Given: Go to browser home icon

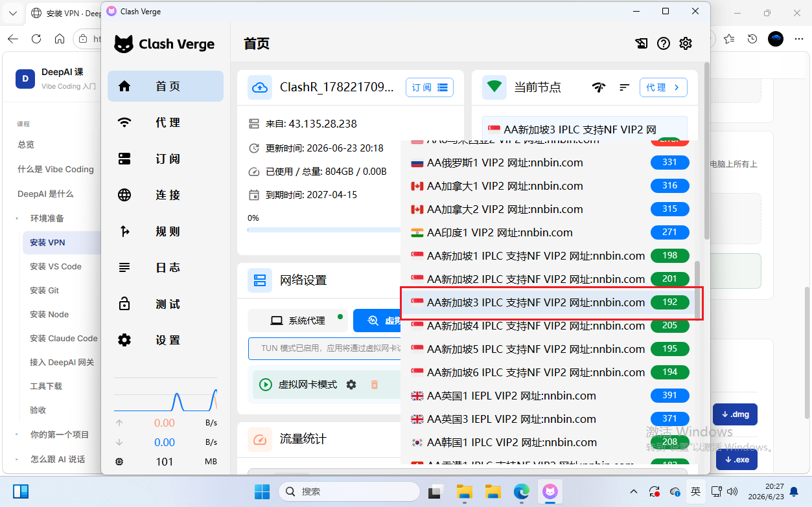Looking at the screenshot, I should click(x=60, y=39).
